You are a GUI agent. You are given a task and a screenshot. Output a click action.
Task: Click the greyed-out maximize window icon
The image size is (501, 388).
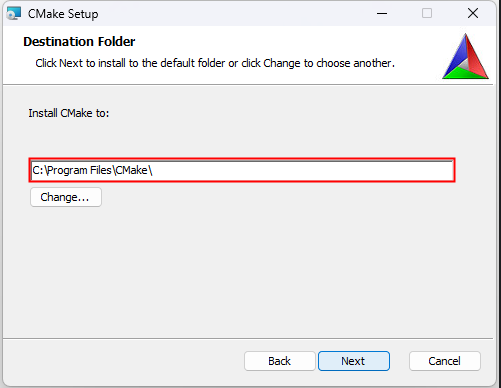[x=427, y=13]
